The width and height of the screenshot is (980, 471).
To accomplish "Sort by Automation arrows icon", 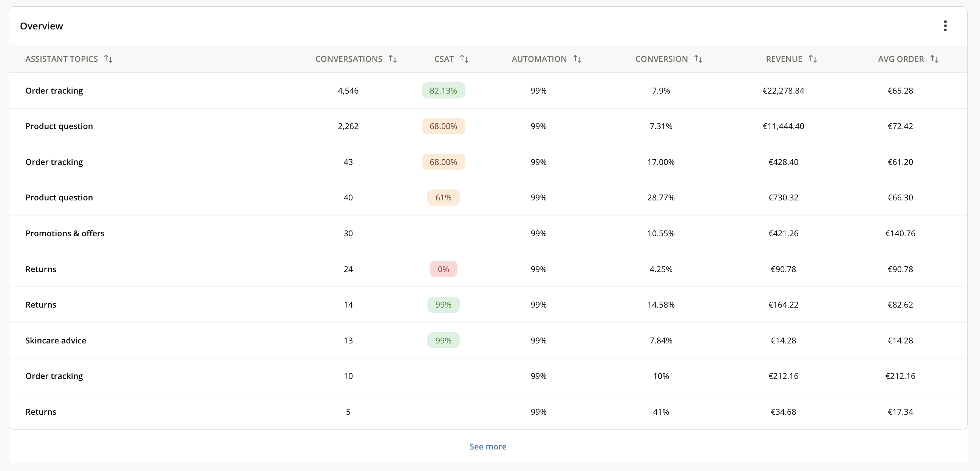I will tap(578, 59).
